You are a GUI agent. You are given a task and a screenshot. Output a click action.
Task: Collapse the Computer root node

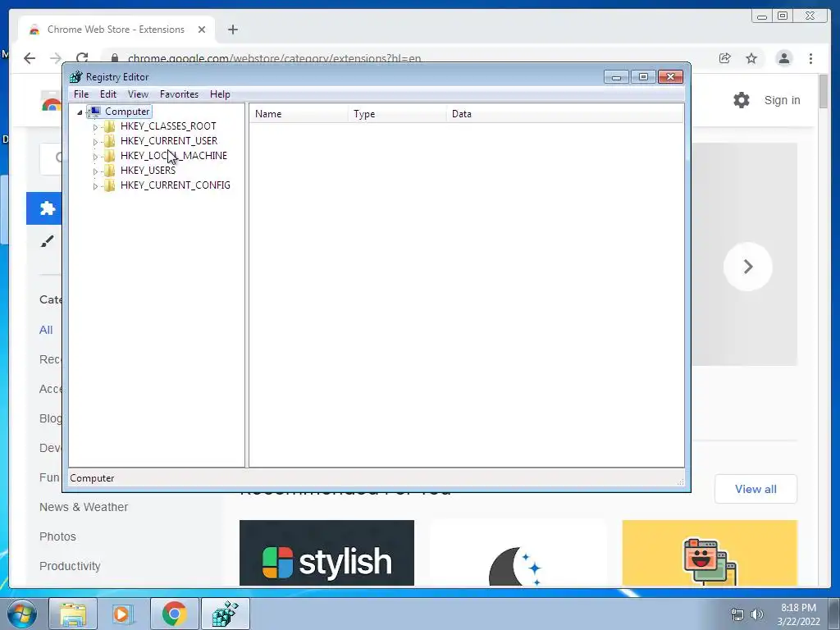coord(80,112)
